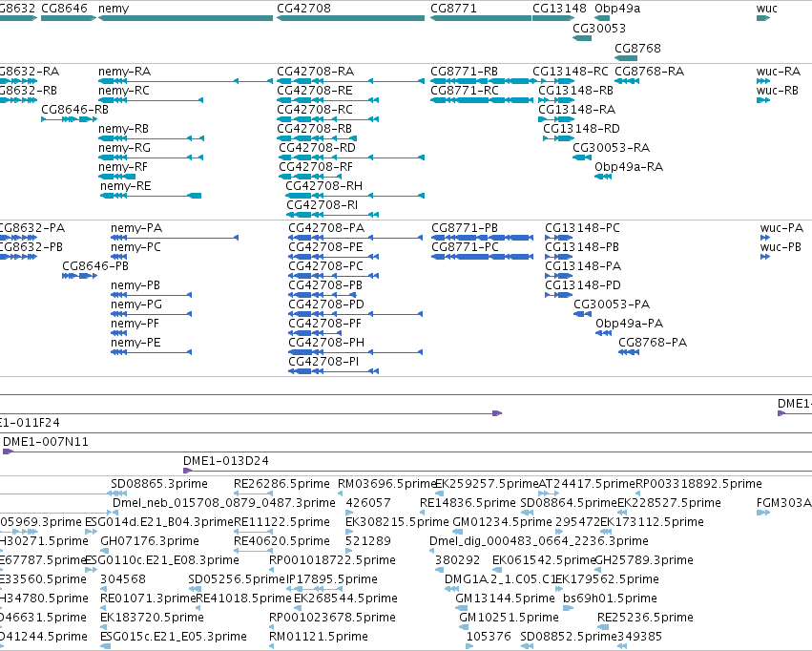Select EST RM01121.5prime
Screen dimensions: 812x651
point(319,637)
